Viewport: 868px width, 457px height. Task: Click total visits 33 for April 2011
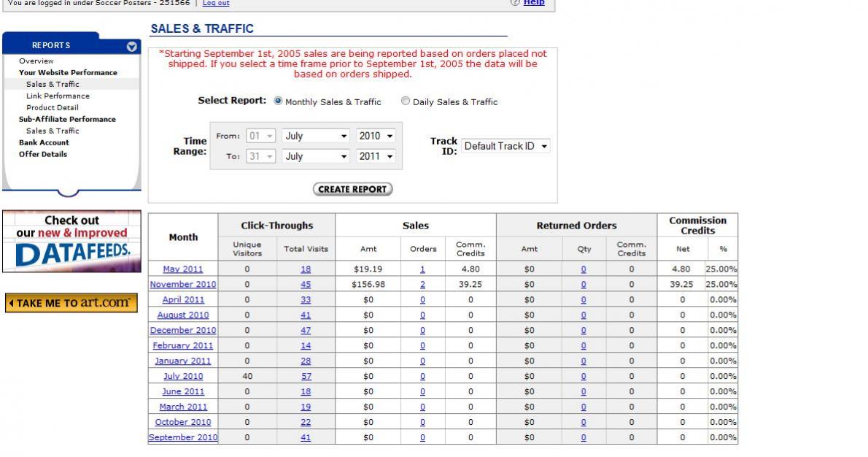tap(306, 300)
